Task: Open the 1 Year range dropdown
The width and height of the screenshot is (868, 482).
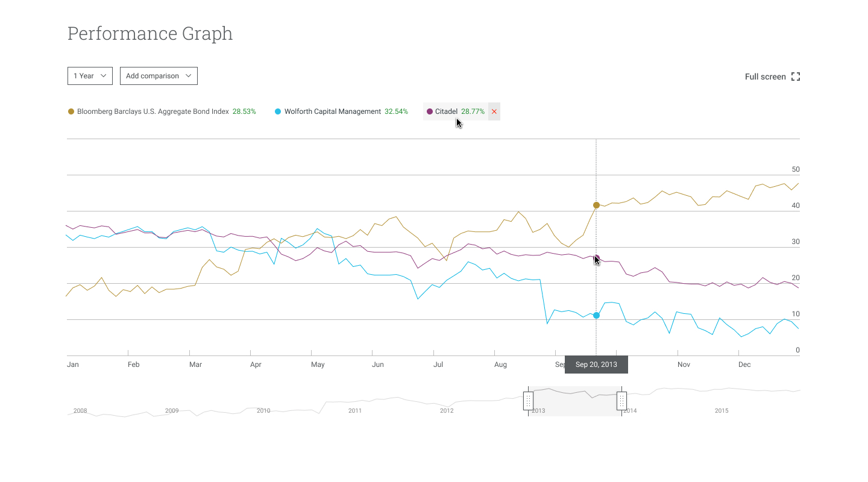Action: pyautogui.click(x=90, y=76)
